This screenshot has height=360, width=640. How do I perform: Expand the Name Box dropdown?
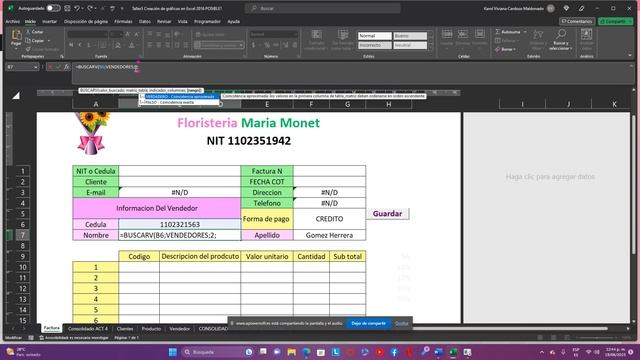coord(36,67)
